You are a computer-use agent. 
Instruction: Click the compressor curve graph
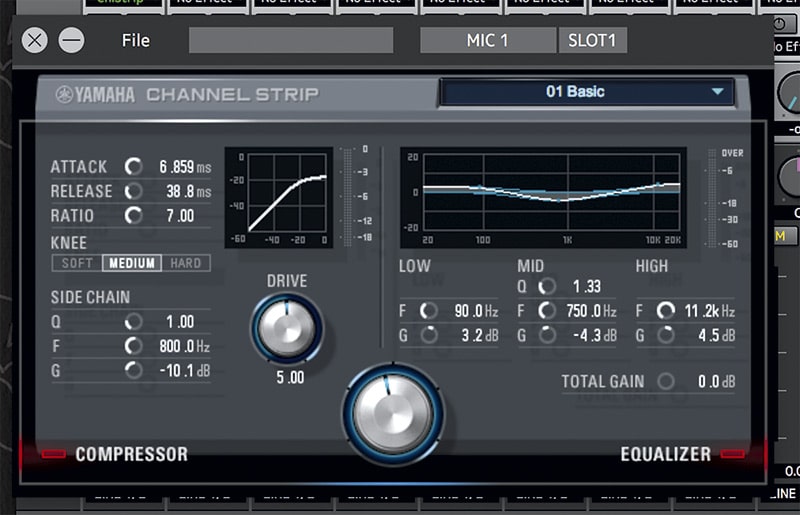click(x=279, y=198)
